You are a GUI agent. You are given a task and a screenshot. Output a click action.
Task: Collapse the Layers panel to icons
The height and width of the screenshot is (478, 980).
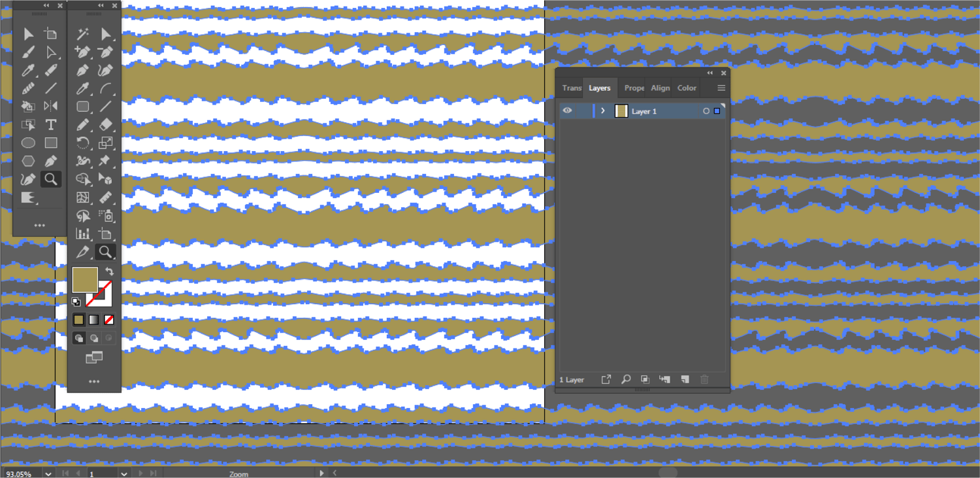point(710,73)
